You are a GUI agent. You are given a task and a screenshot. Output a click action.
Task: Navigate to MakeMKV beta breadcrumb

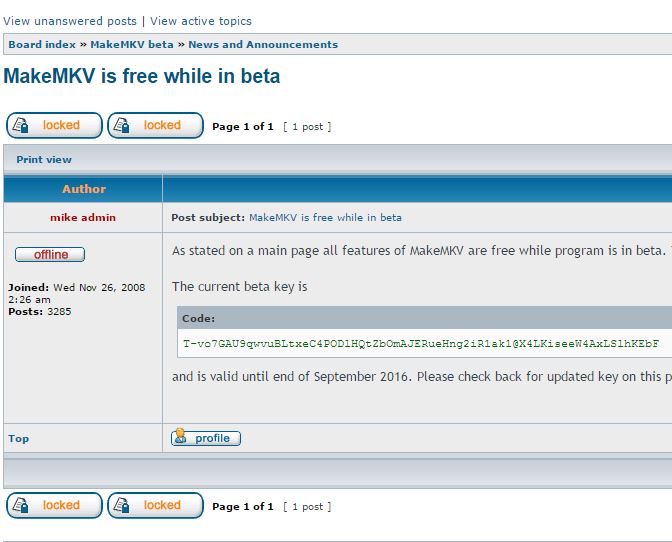132,45
